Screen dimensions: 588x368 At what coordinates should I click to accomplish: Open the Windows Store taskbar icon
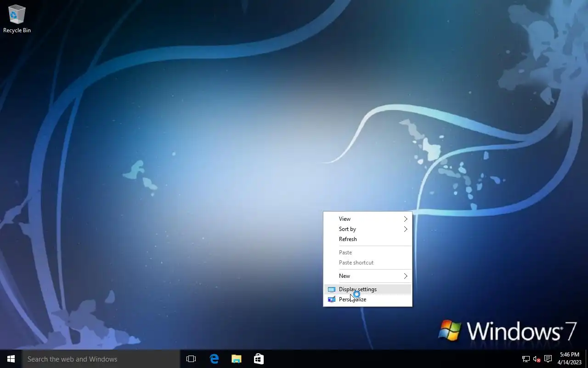coord(259,359)
